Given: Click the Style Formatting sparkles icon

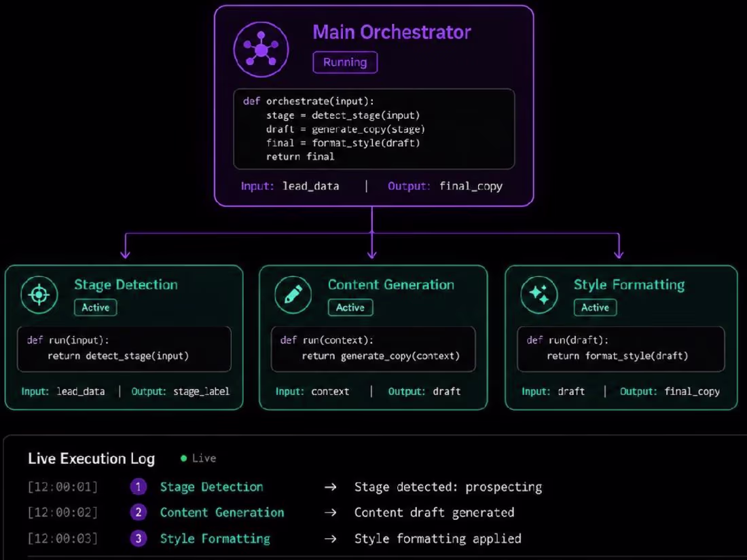Looking at the screenshot, I should pos(539,295).
